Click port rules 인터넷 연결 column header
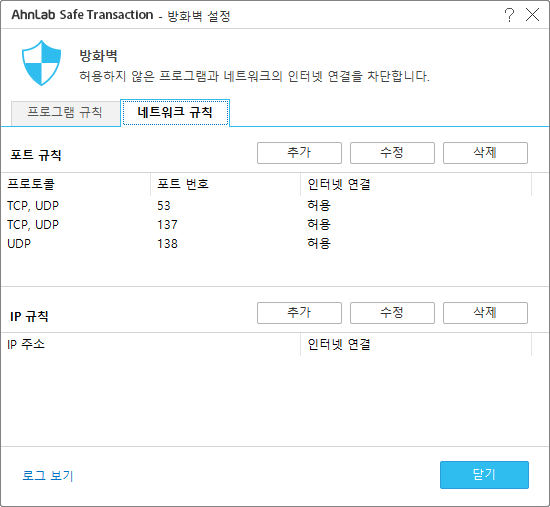Image resolution: width=550 pixels, height=507 pixels. pos(416,184)
